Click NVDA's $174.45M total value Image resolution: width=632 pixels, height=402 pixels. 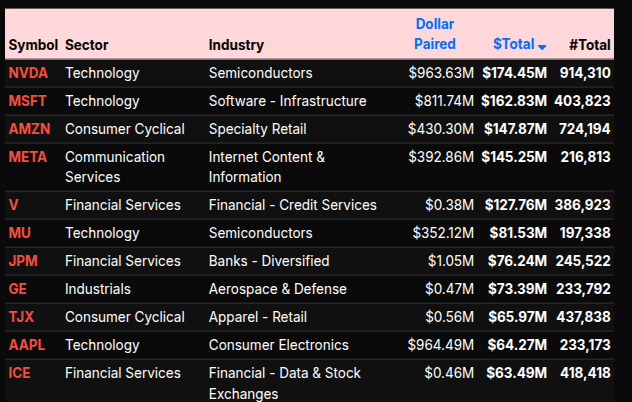[x=514, y=73]
